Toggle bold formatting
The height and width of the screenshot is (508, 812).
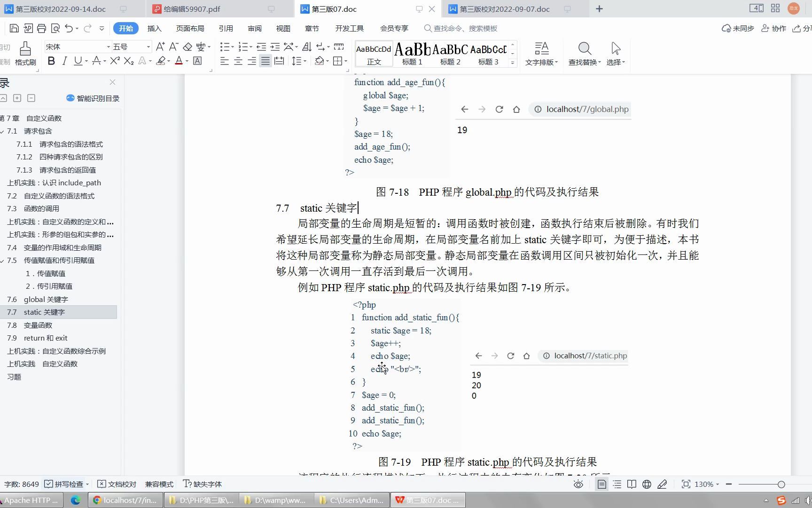pyautogui.click(x=51, y=61)
